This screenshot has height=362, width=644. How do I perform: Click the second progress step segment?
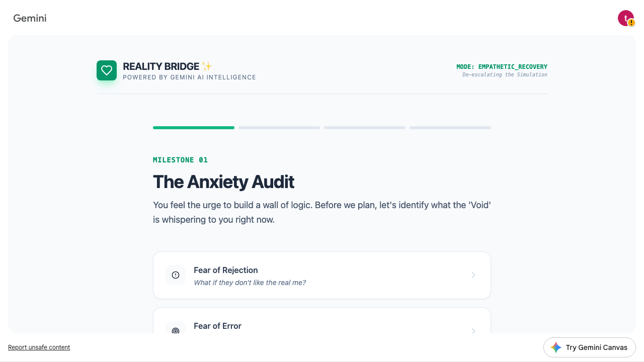coord(279,128)
